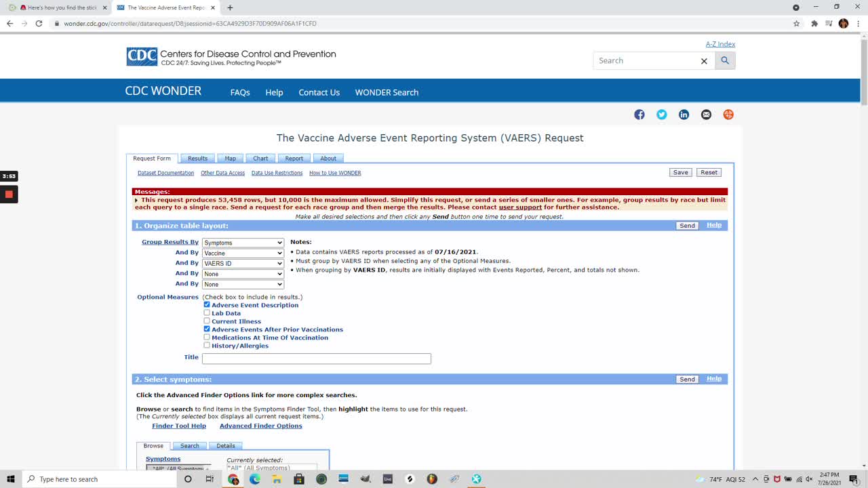Viewport: 868px width, 488px height.
Task: Open the Chrome three-dot menu
Action: click(x=857, y=23)
